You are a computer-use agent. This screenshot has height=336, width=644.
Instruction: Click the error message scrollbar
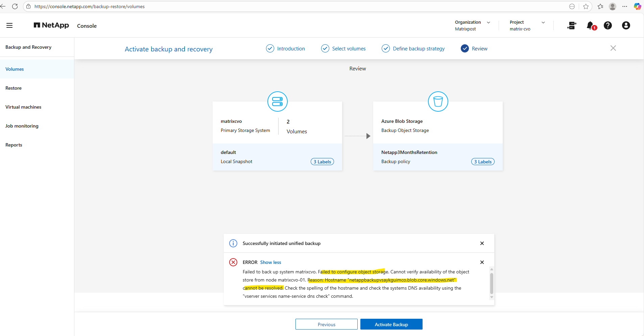(x=492, y=283)
